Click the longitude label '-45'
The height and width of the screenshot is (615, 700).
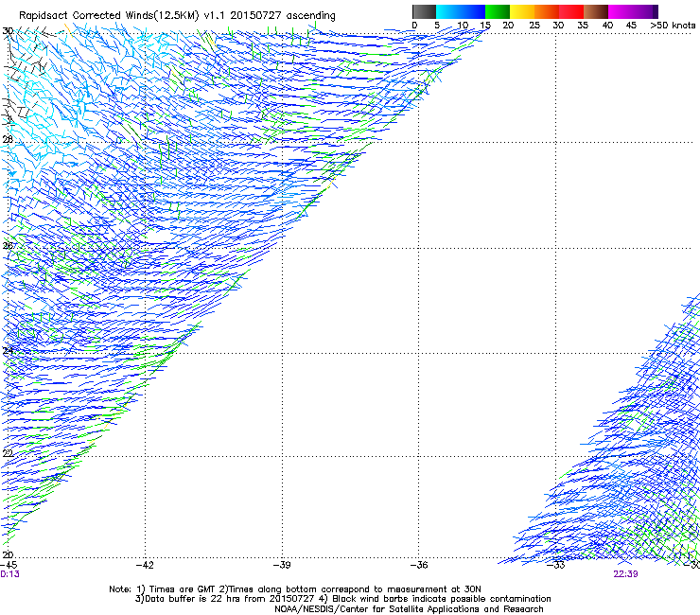(x=9, y=565)
